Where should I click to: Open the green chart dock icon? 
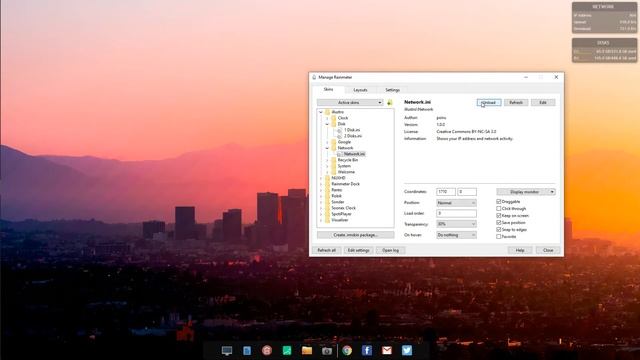[287, 351]
